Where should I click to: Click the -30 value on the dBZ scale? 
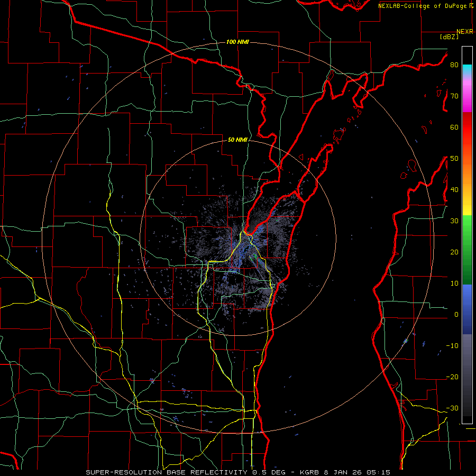452,408
